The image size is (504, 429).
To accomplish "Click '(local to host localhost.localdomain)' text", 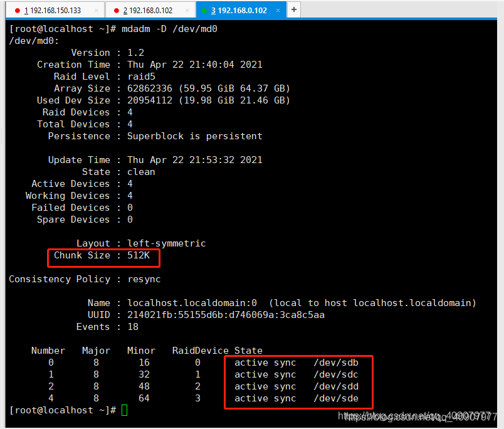I will tap(372, 303).
